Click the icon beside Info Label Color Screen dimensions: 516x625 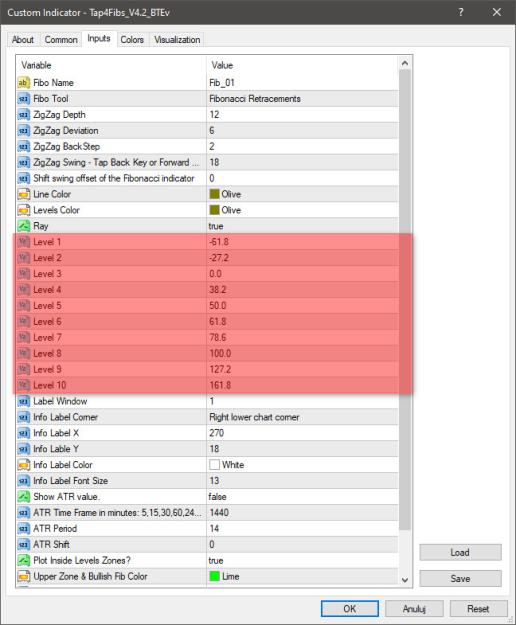click(x=24, y=465)
